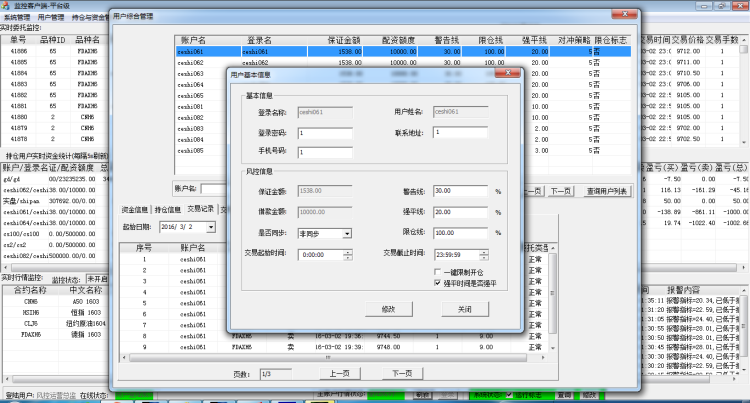Go to next page with 下一页 at bottom
This screenshot has height=403, width=750.
coord(402,373)
